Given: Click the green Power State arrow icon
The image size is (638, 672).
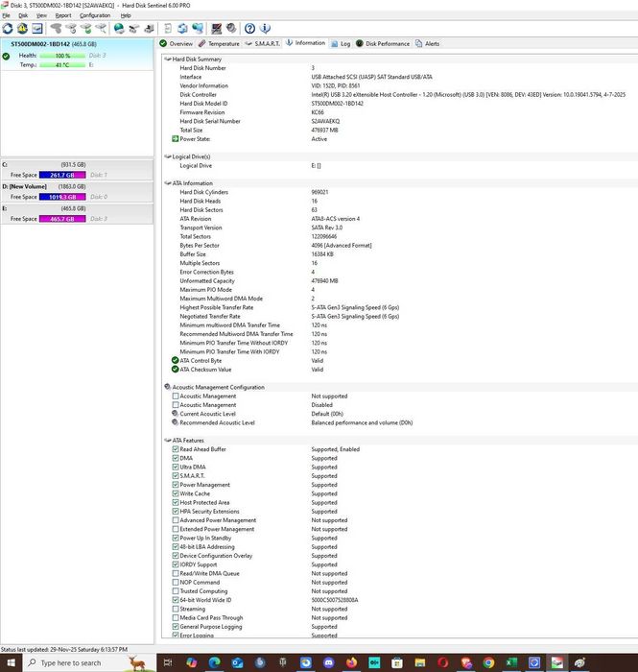Looking at the screenshot, I should tap(175, 139).
